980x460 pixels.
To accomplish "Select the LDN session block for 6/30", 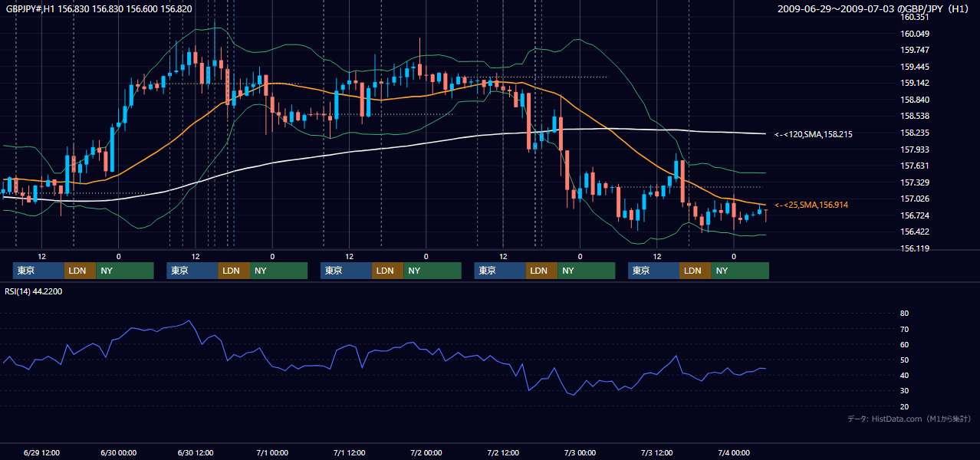I will (x=234, y=271).
